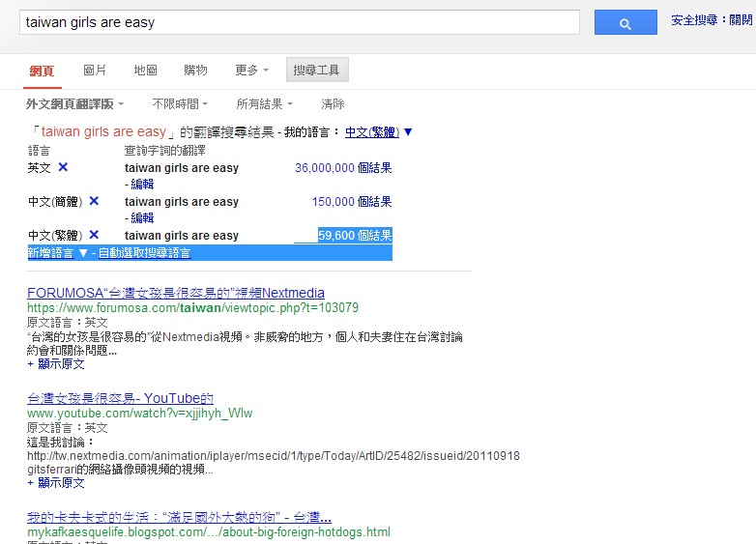This screenshot has height=544, width=756.
Task: Click the 自動選取搜尋語言 link
Action: 145,253
